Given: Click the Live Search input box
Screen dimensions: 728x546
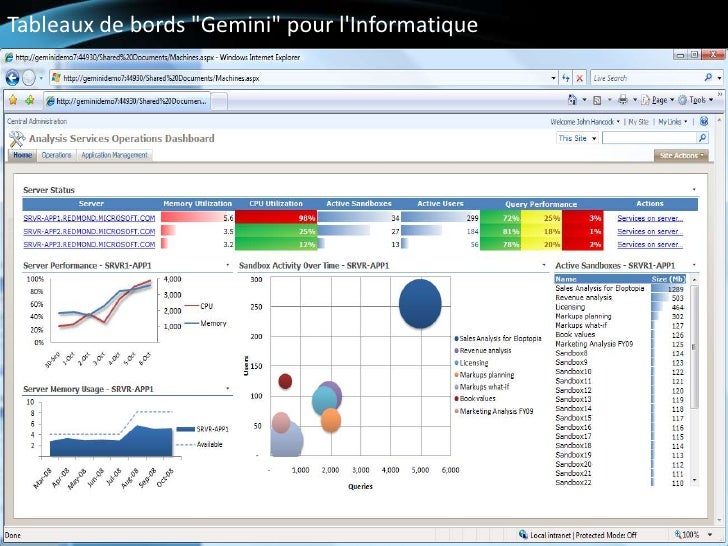Looking at the screenshot, I should (646, 78).
